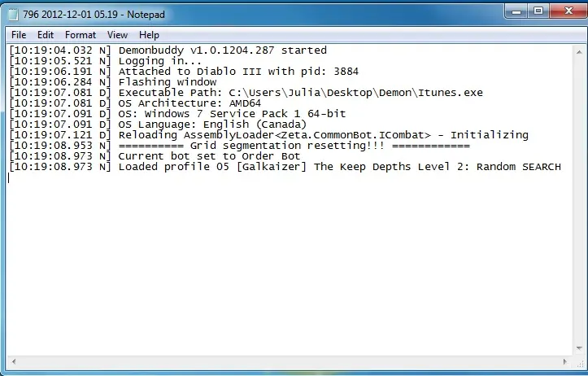Click the title text '796 2012-12-01 05.19 - Notepad'
The width and height of the screenshot is (588, 376).
94,15
